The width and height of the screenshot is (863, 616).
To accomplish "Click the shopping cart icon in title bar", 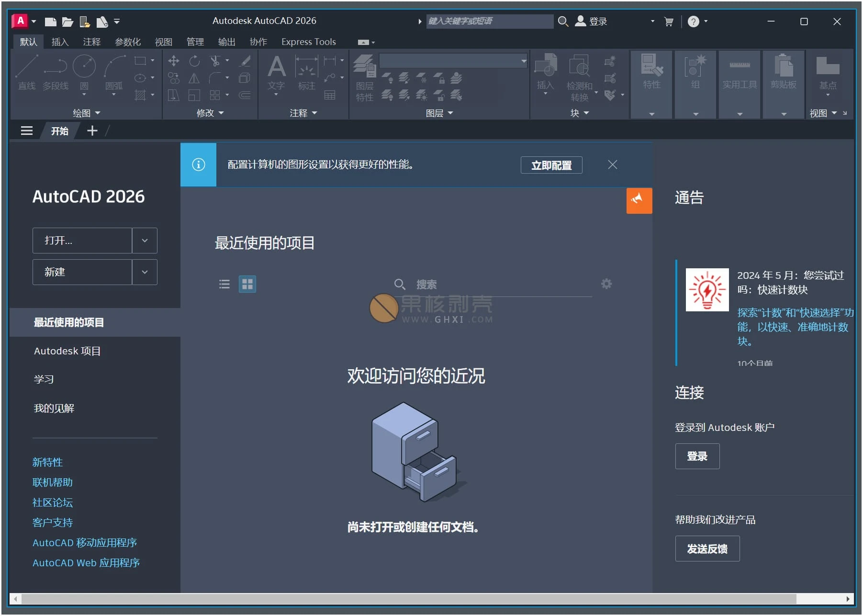I will pos(669,22).
